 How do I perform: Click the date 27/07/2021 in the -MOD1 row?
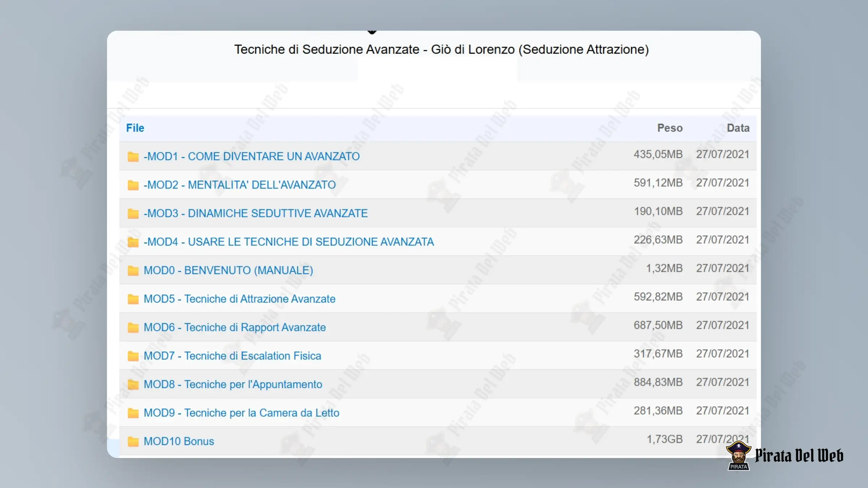(723, 154)
